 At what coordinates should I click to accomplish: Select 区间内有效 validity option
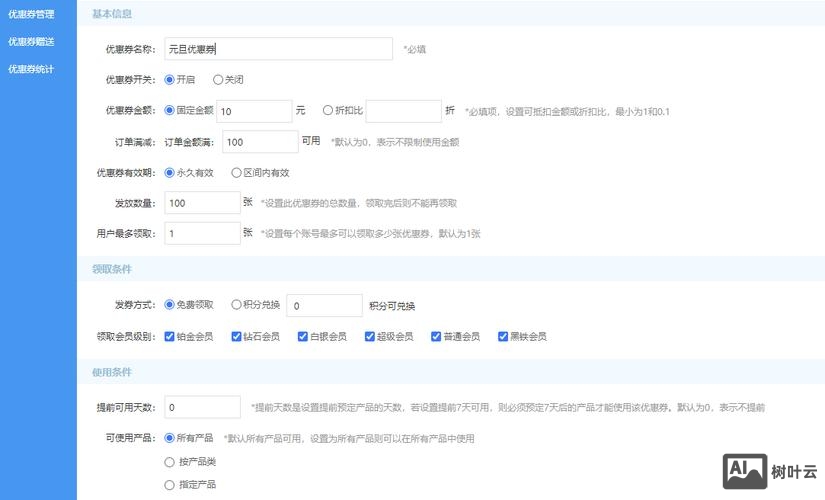tap(236, 173)
